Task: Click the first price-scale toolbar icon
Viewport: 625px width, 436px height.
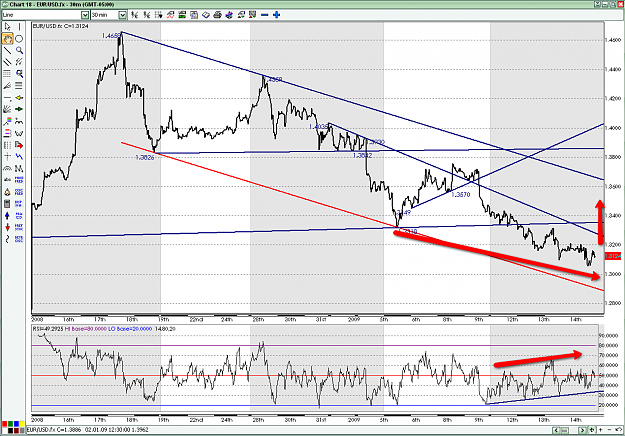Action: pos(135,15)
